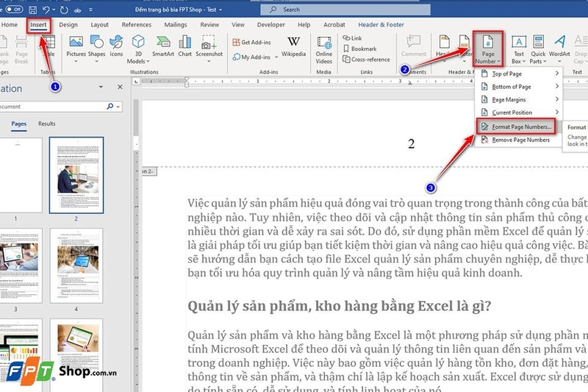The width and height of the screenshot is (588, 392).
Task: Select page 3 thumbnail
Action: 21,266
